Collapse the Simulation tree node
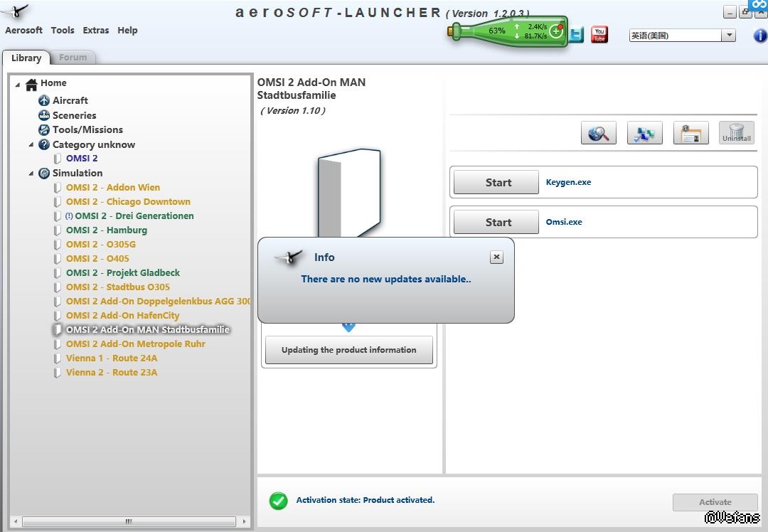768x532 pixels. 31,173
